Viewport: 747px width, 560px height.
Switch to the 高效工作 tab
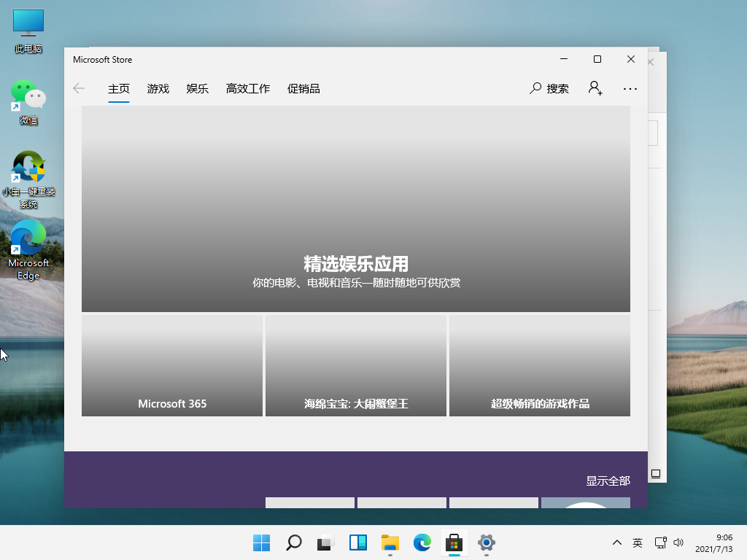tap(247, 88)
